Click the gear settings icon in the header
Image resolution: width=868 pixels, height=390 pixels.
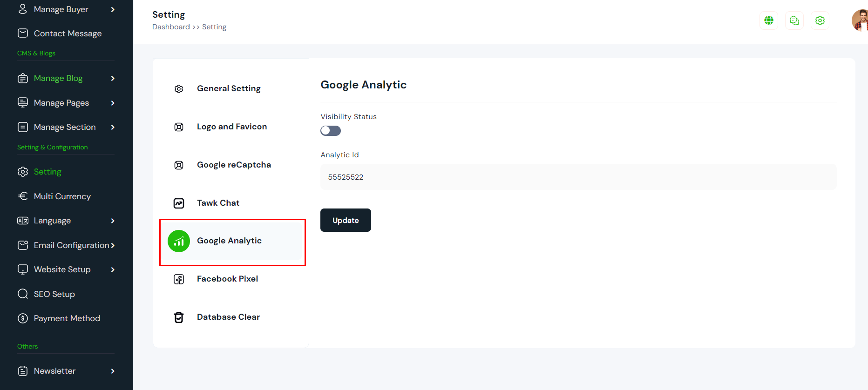pyautogui.click(x=820, y=20)
